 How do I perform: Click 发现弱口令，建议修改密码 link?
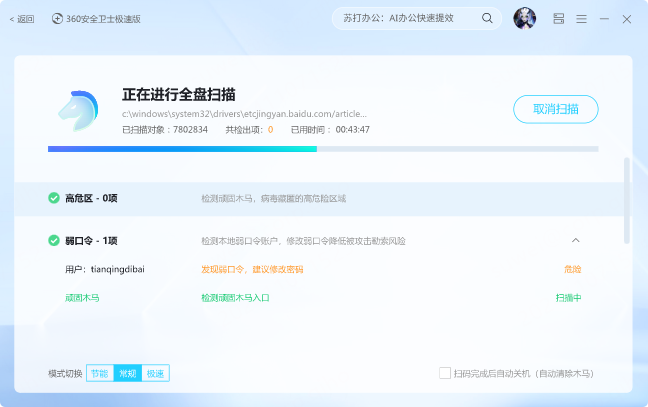point(252,269)
